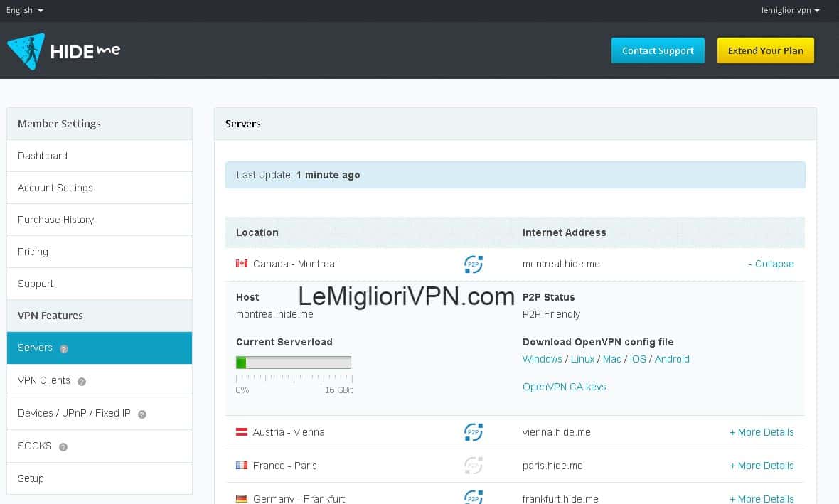Click the P2P icon for Austria - Vienna
Screen dimensions: 839x504
pos(474,432)
